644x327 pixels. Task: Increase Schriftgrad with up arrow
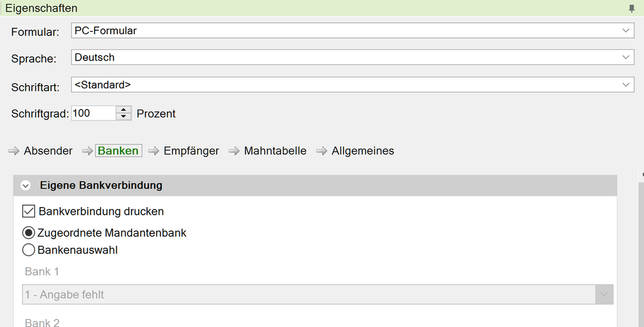tap(124, 110)
